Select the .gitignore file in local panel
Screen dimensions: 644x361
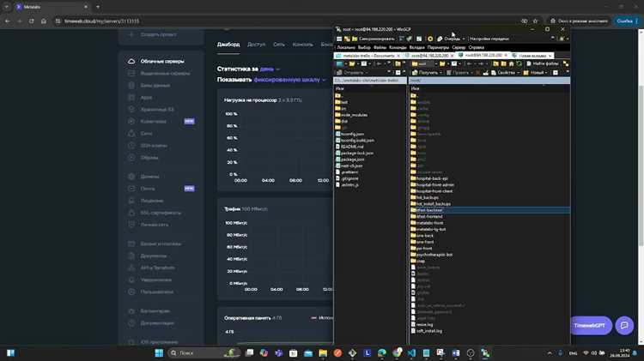tap(347, 178)
